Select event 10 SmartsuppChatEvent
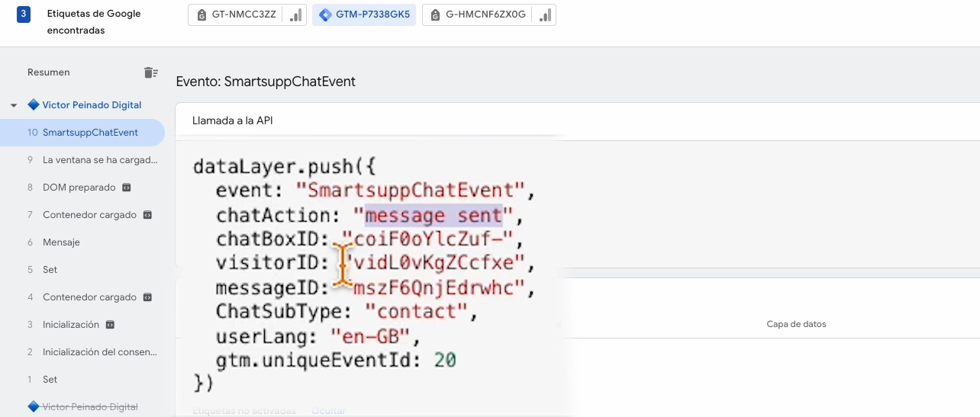Image resolution: width=980 pixels, height=417 pixels. point(82,133)
